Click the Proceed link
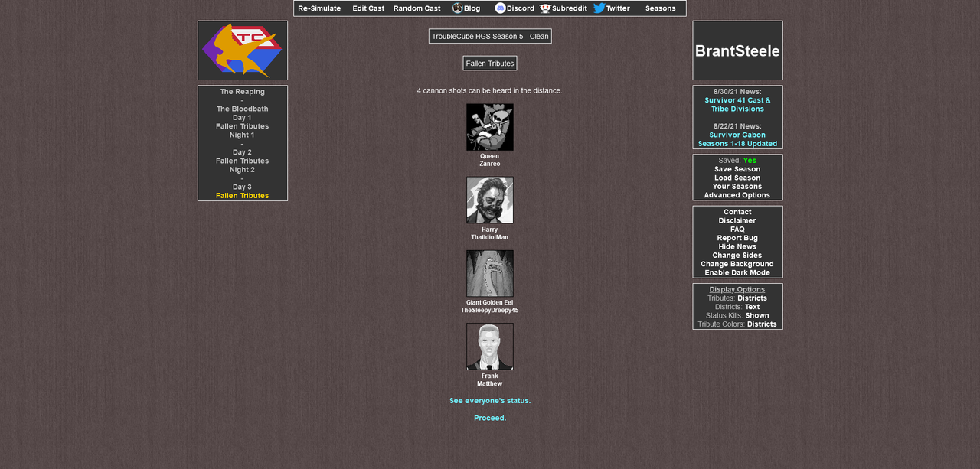 coord(490,418)
